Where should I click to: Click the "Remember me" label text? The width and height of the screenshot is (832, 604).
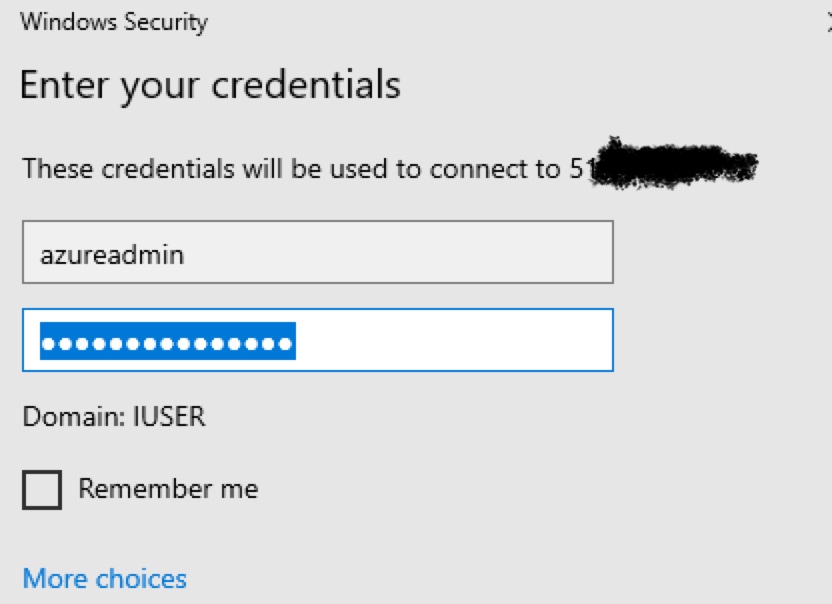pos(168,489)
